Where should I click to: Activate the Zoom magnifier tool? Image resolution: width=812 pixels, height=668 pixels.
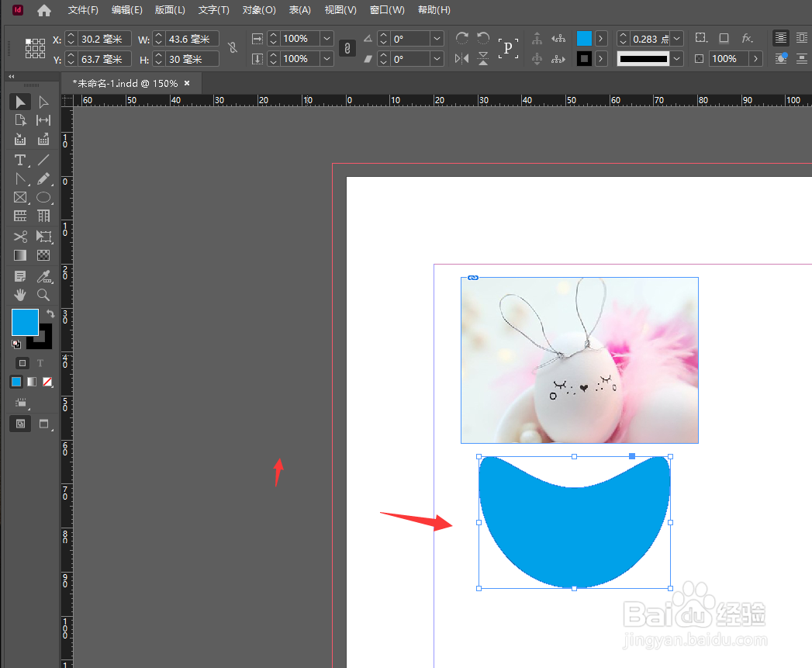click(43, 295)
